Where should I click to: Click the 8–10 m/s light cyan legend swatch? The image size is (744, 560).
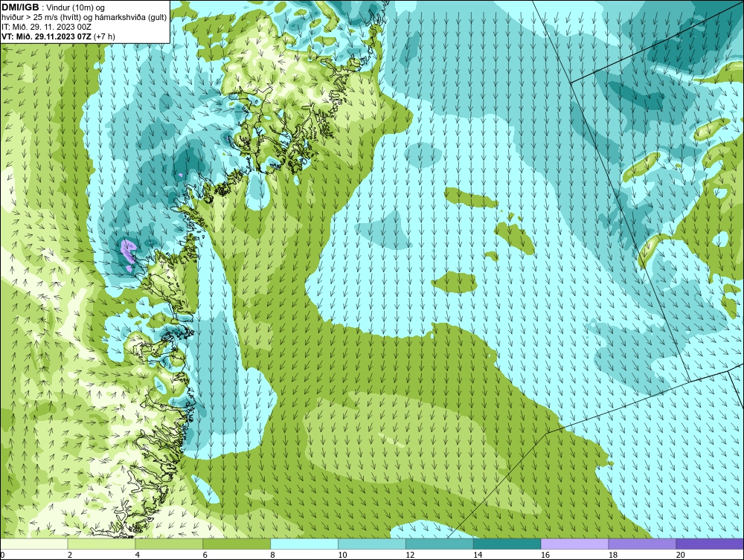pyautogui.click(x=304, y=544)
